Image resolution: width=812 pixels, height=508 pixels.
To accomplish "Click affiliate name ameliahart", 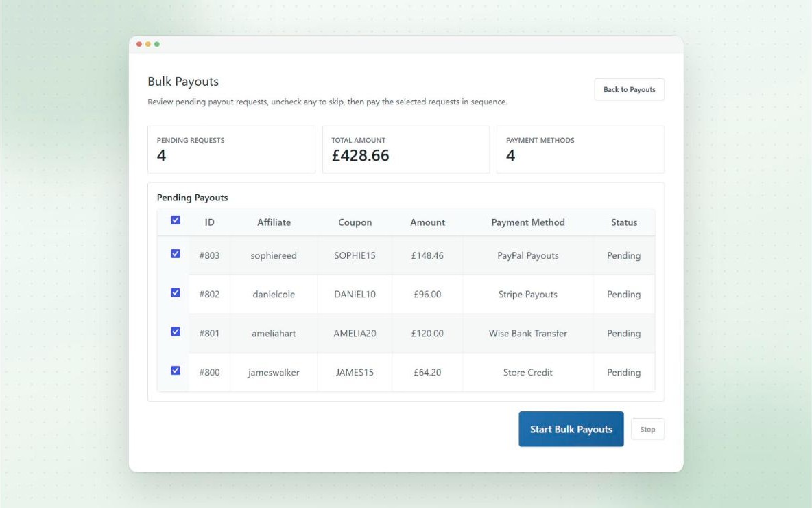I will 274,334.
